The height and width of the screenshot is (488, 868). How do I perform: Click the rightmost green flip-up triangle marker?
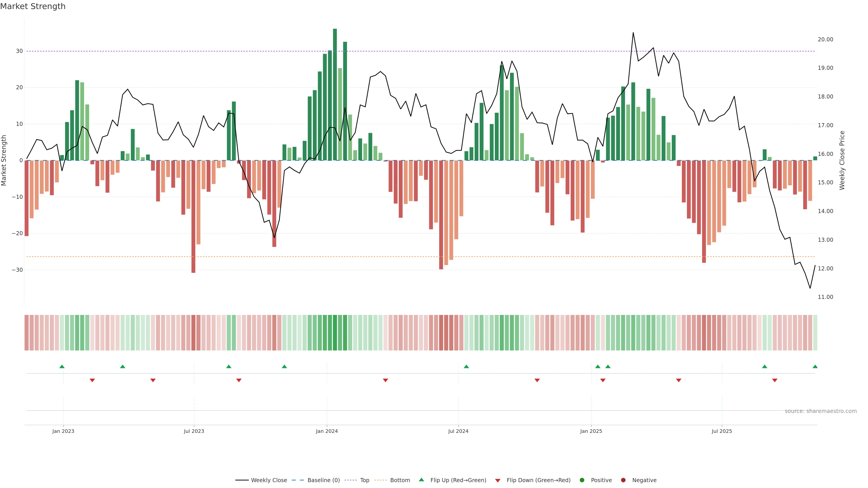815,366
